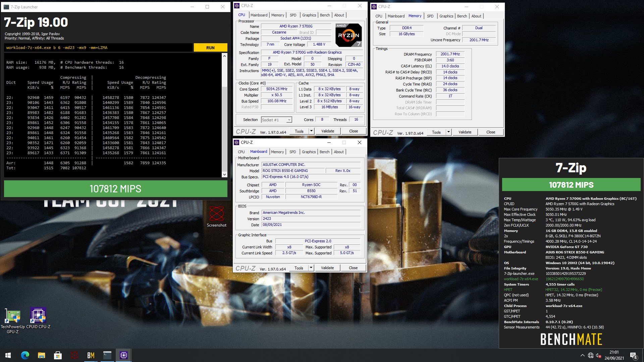Viewport: 644px width, 362px height.
Task: Click the Ryzen 7 logo in CPU-Z
Action: tap(348, 35)
